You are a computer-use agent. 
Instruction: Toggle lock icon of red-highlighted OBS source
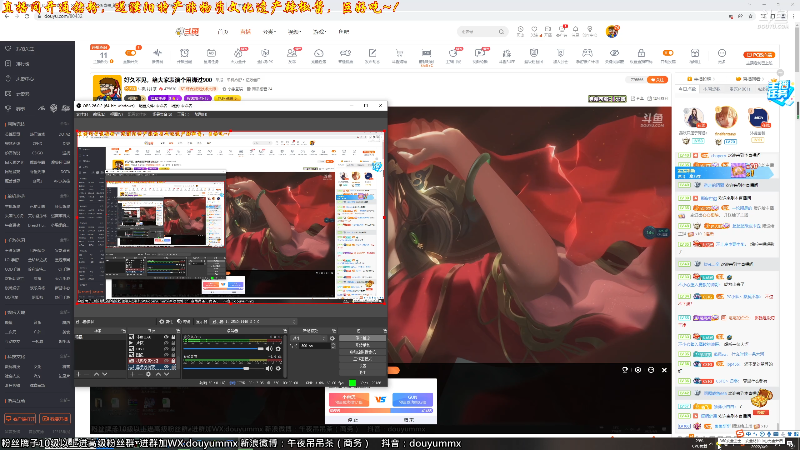(173, 361)
